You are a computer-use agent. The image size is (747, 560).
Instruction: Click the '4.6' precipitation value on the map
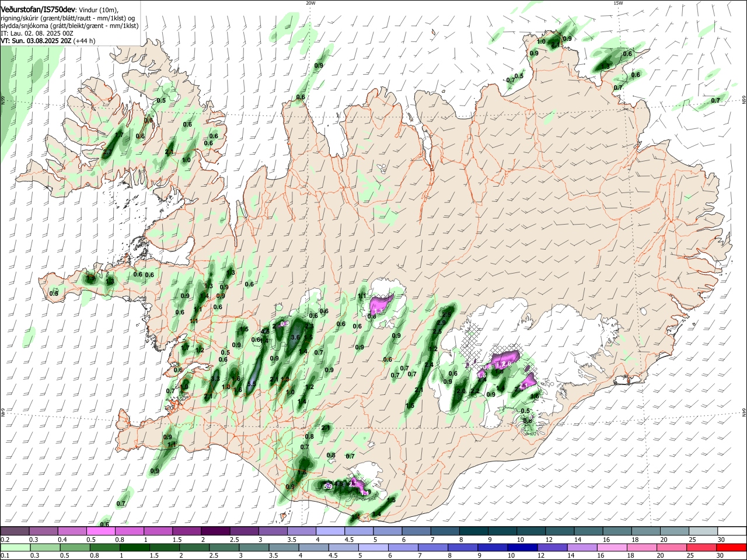coord(265,331)
